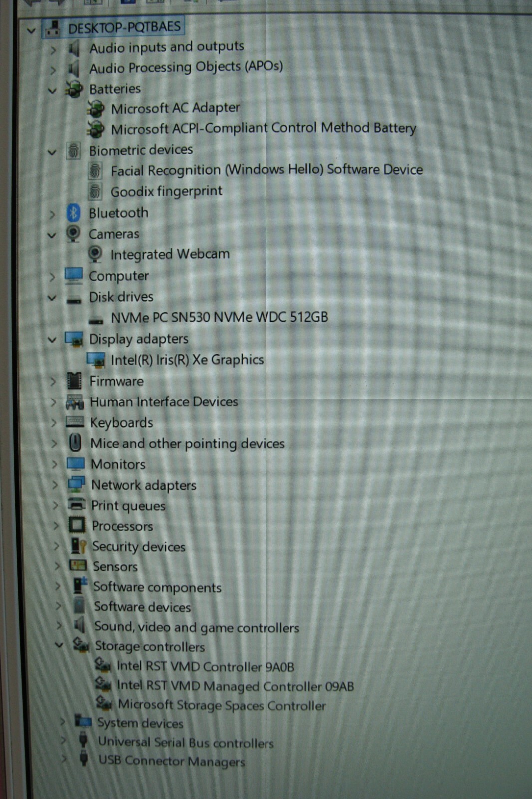Viewport: 532px width, 799px height.
Task: Select Microsoft ACPI-Compliant Control Method Battery
Action: click(264, 128)
